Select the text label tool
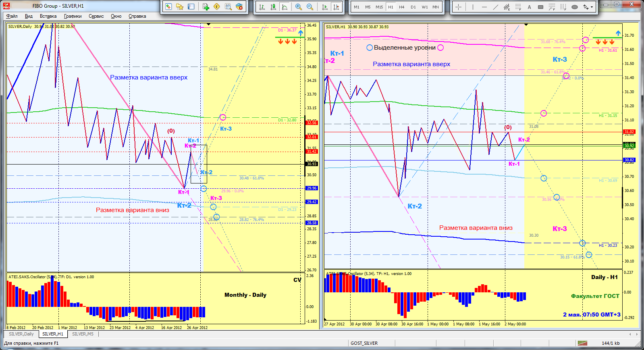Image resolution: width=644 pixels, height=350 pixels. coord(529,7)
